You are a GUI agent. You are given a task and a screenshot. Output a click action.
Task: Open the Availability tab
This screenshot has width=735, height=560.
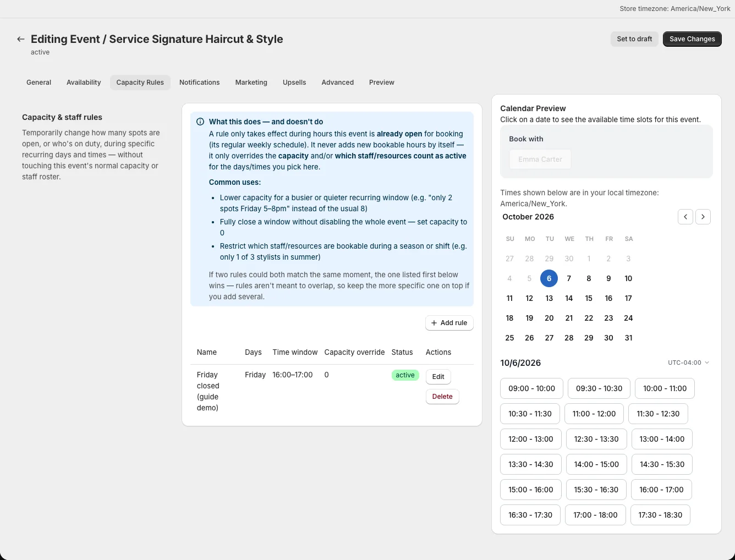[x=84, y=83]
